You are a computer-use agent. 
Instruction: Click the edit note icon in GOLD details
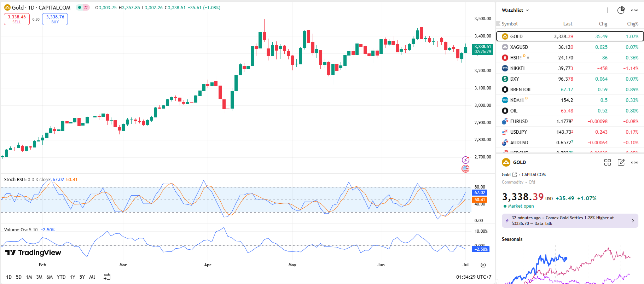tap(621, 162)
